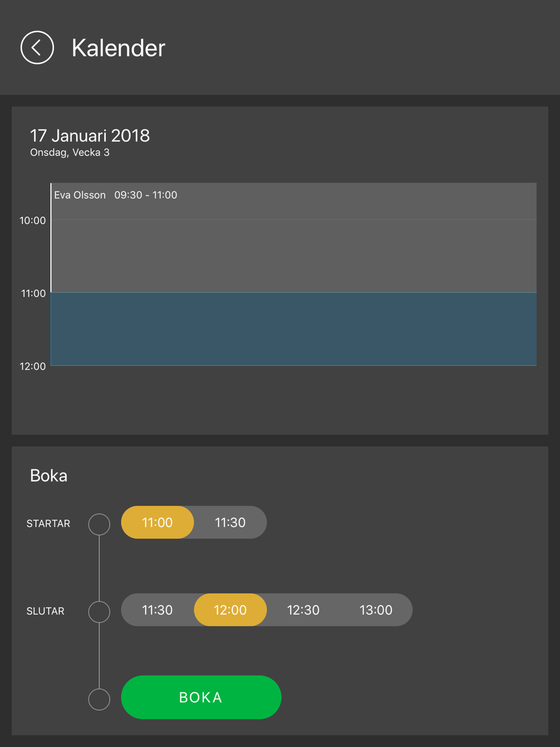
Task: Click the circle marker beside STARTAR
Action: pyautogui.click(x=99, y=524)
